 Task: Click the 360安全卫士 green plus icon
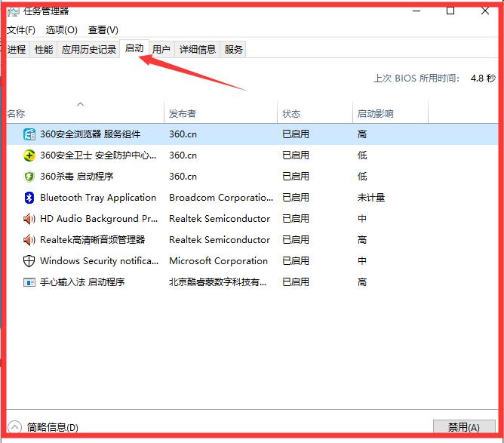point(29,155)
